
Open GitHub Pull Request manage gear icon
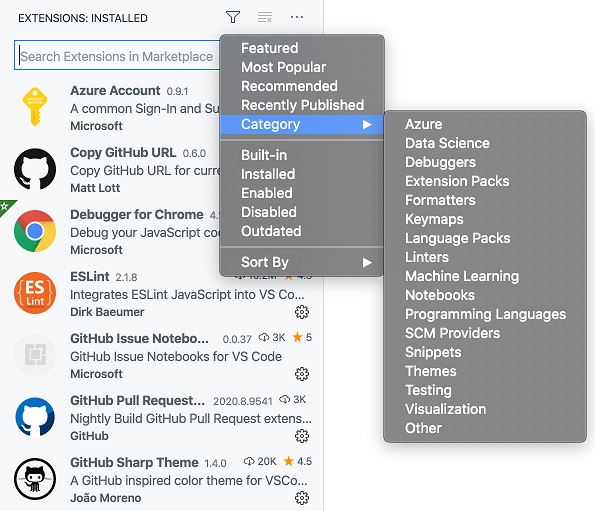(x=302, y=436)
